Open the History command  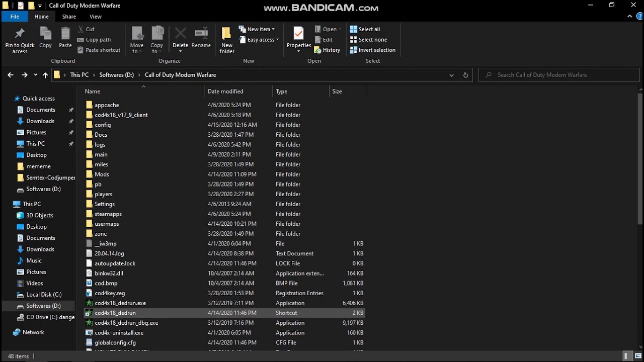(327, 50)
